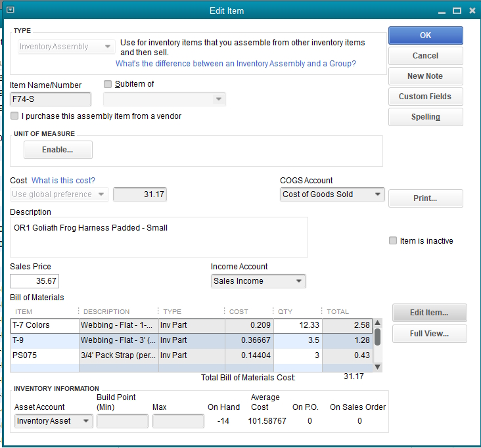Open Full View of bill of materials

coord(429,334)
